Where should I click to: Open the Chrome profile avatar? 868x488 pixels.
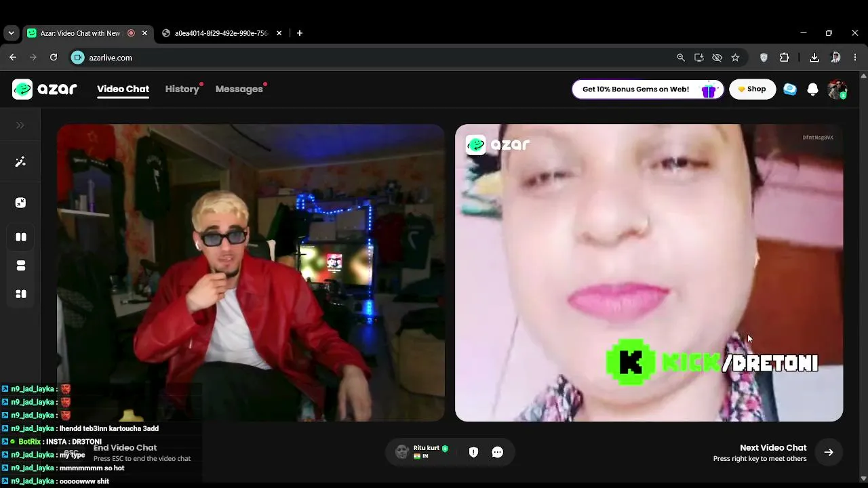click(x=835, y=58)
